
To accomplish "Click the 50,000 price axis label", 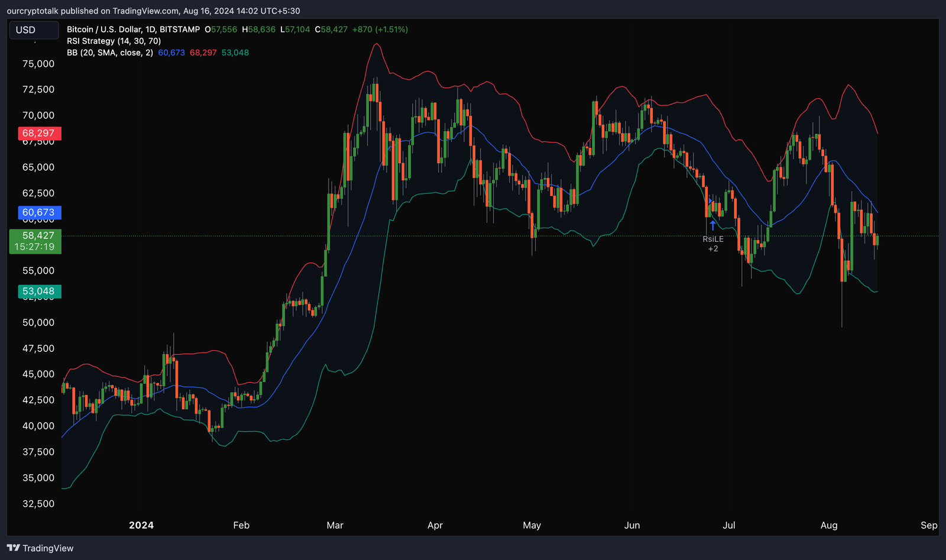I will (38, 323).
